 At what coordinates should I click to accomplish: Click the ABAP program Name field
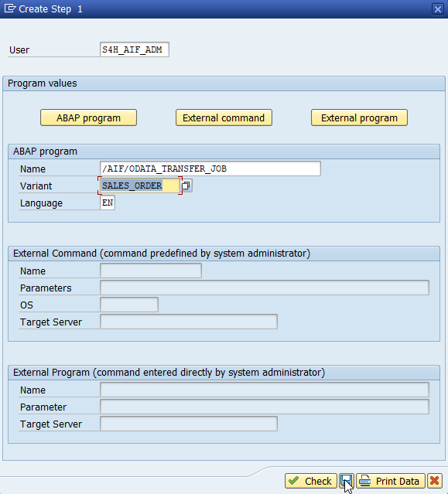210,169
